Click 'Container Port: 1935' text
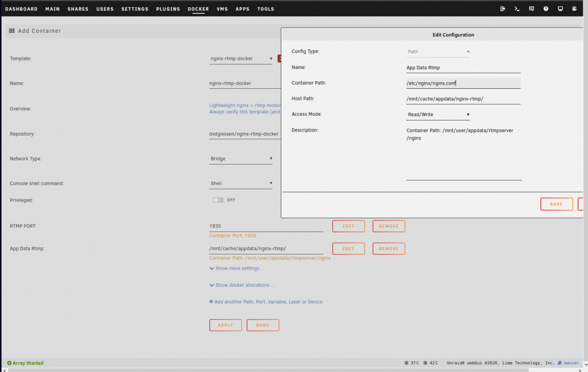This screenshot has height=372, width=588. (232, 236)
